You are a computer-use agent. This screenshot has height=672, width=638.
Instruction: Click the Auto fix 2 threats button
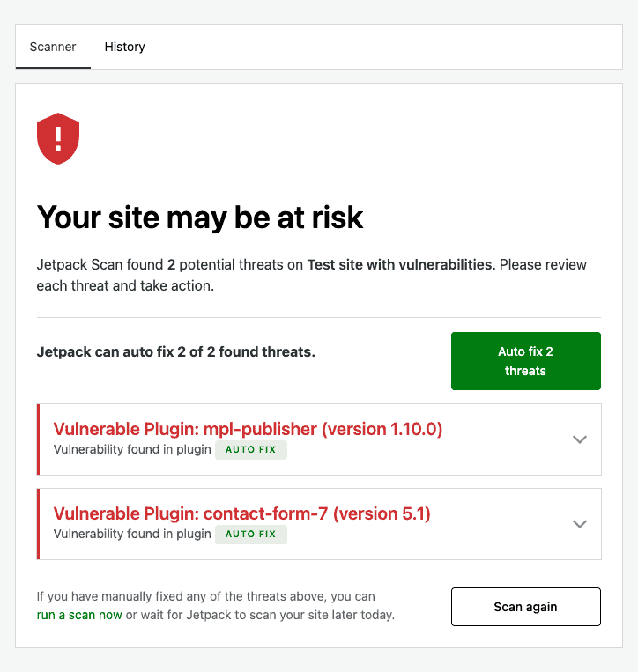[x=526, y=361]
